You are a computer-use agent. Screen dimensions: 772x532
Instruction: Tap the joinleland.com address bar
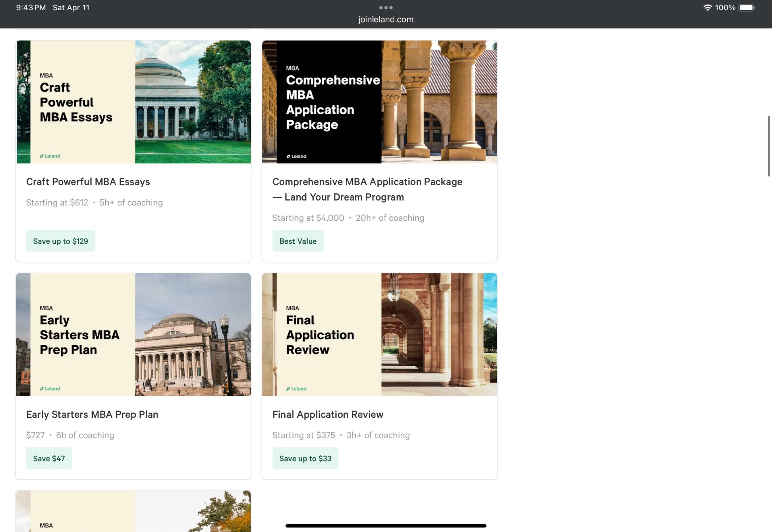(386, 20)
